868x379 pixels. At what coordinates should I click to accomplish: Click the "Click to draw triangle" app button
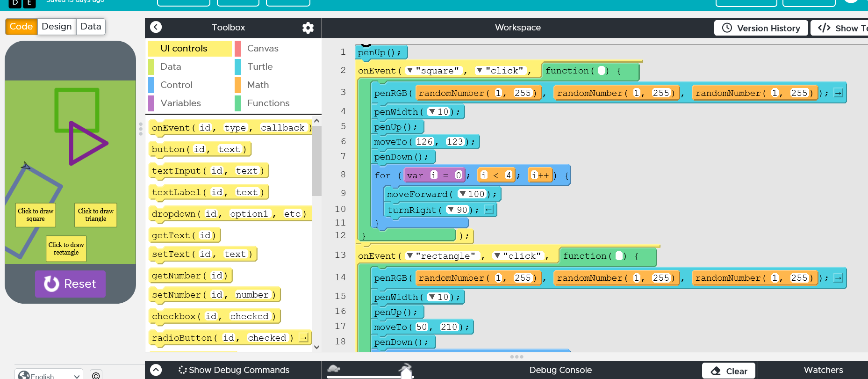pyautogui.click(x=95, y=215)
